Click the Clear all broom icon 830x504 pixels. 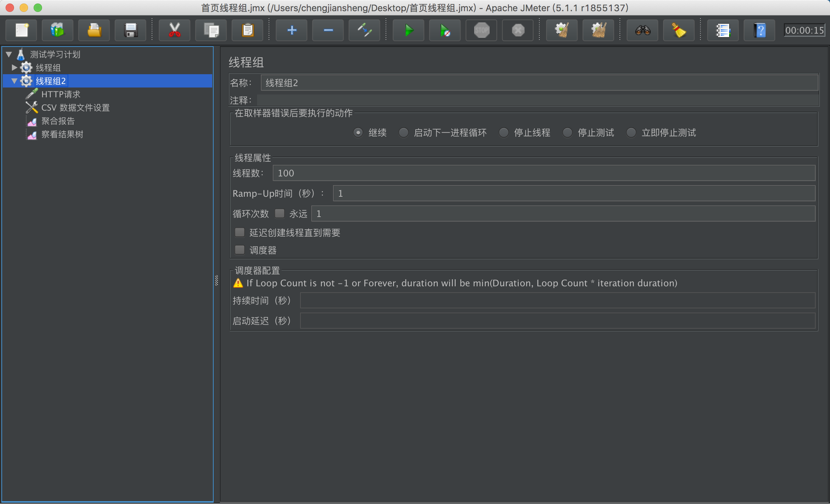[598, 30]
